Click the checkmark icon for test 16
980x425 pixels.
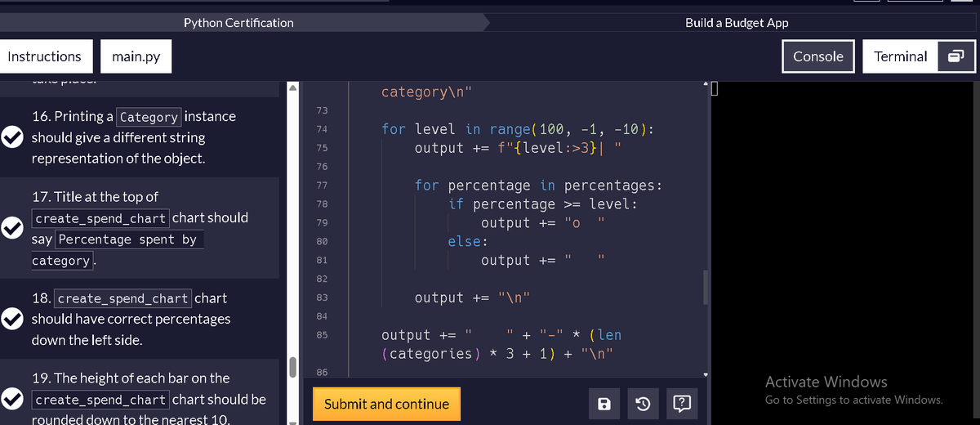(x=11, y=138)
